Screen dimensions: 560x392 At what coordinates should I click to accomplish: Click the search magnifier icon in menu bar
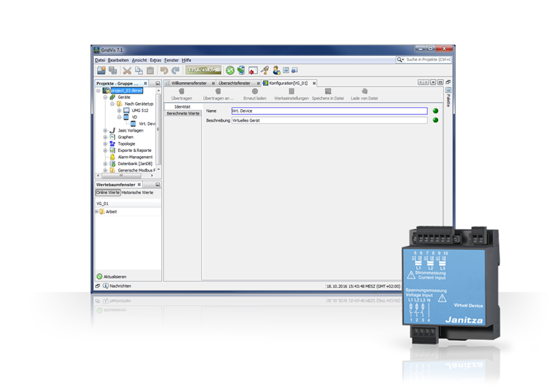pos(400,59)
